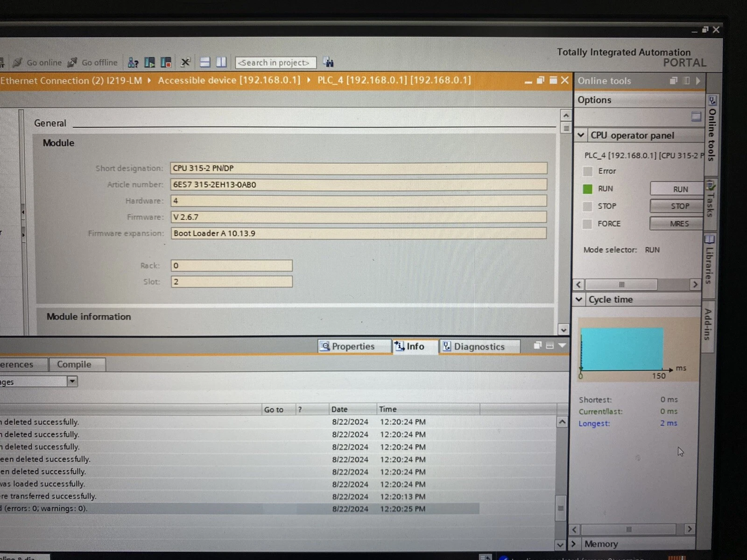
Task: Expand the Memory section
Action: tap(574, 544)
